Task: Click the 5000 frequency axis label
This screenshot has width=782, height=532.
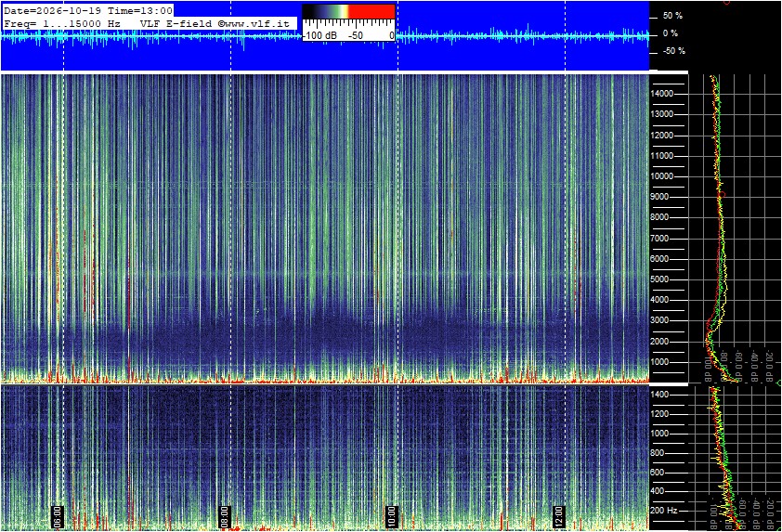Action: coord(662,279)
